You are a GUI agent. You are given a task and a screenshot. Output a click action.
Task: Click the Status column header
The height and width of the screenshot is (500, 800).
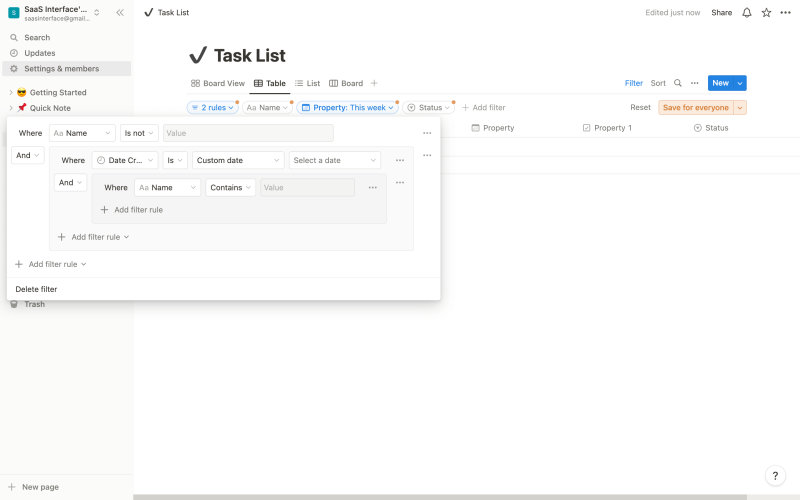pos(711,128)
